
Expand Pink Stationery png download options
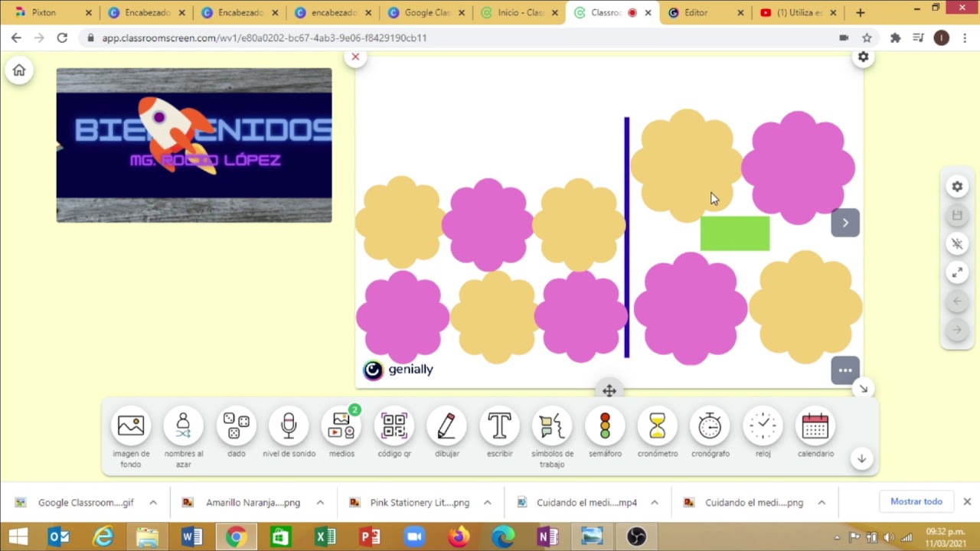pyautogui.click(x=487, y=503)
